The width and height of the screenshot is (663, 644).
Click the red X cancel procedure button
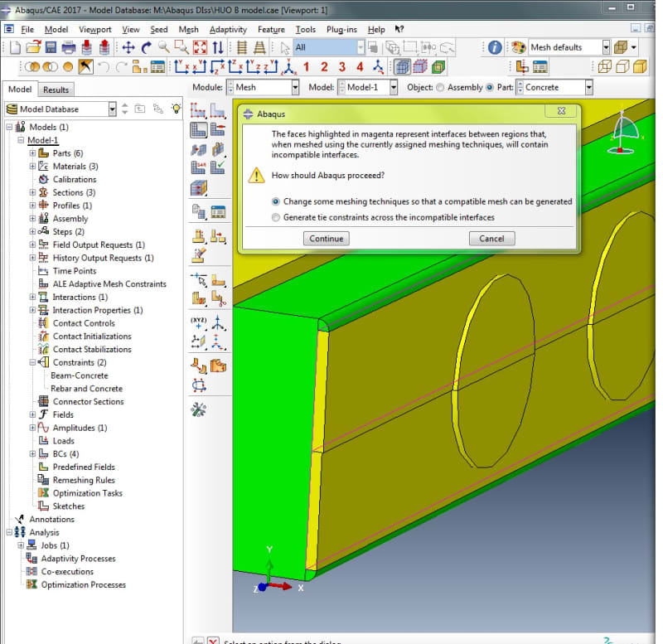(214, 641)
